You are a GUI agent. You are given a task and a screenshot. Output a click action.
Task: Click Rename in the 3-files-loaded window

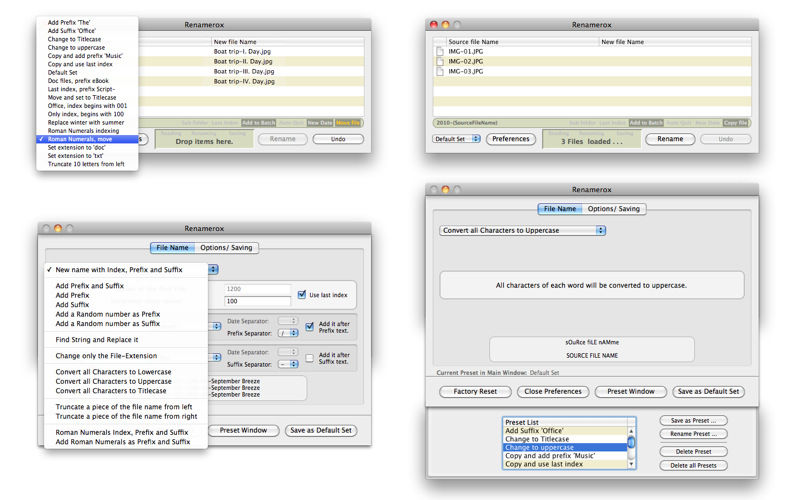[x=670, y=139]
